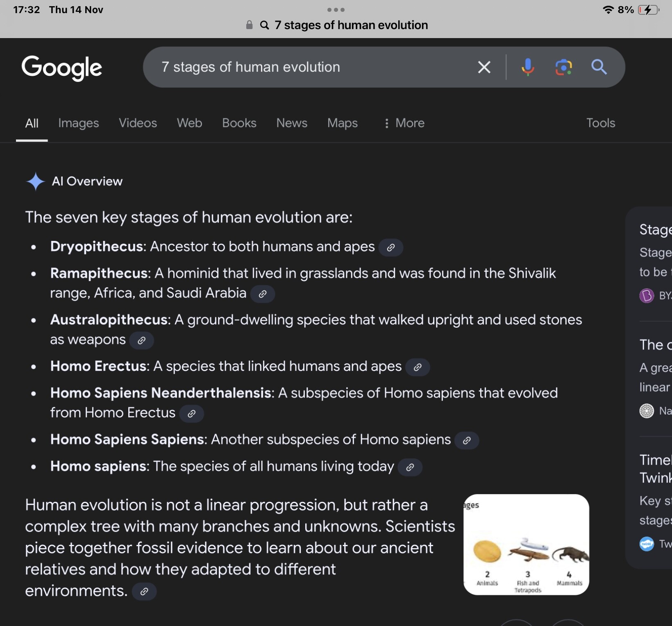
Task: Open the 'The c...' source card title
Action: pos(656,345)
